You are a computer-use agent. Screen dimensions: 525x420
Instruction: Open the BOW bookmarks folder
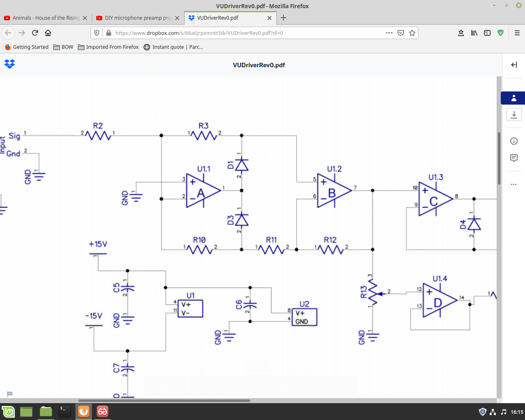[63, 47]
